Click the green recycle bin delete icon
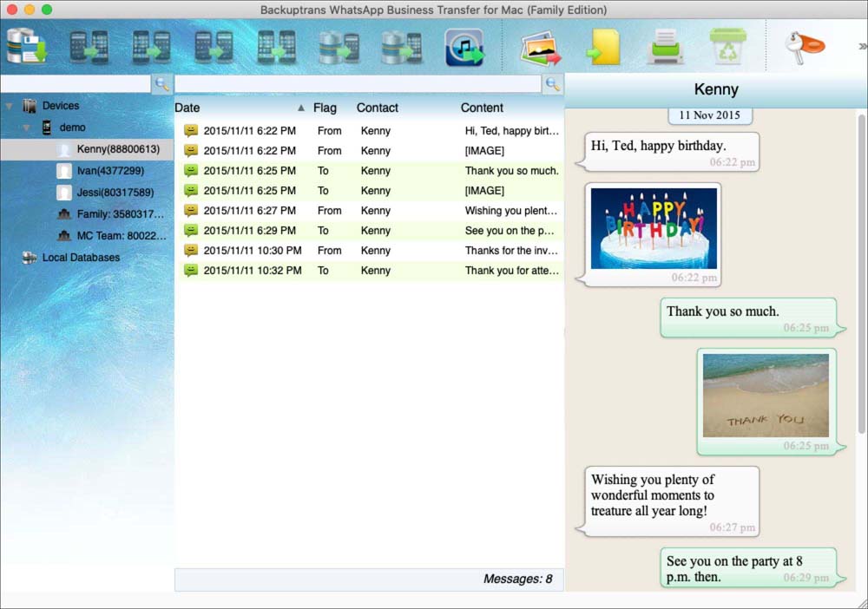The image size is (868, 609). tap(728, 47)
